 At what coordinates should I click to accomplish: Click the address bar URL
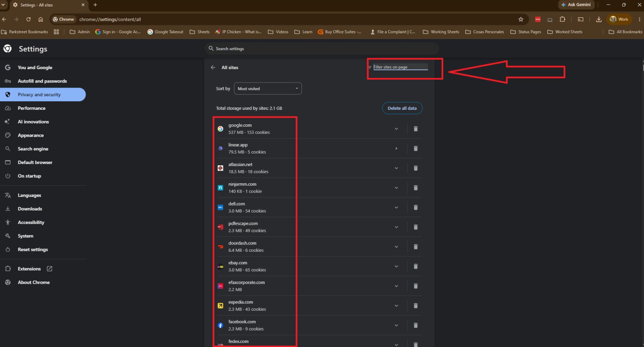(x=110, y=19)
